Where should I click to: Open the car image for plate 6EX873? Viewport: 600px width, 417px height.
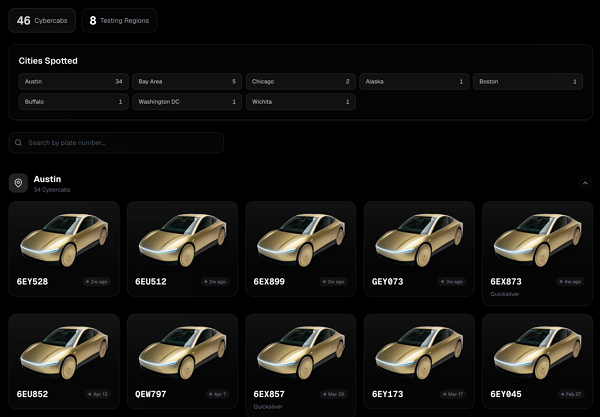pos(538,239)
